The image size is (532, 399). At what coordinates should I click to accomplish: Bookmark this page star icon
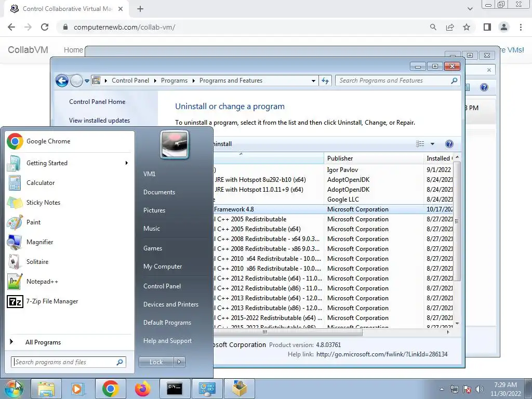tap(467, 27)
